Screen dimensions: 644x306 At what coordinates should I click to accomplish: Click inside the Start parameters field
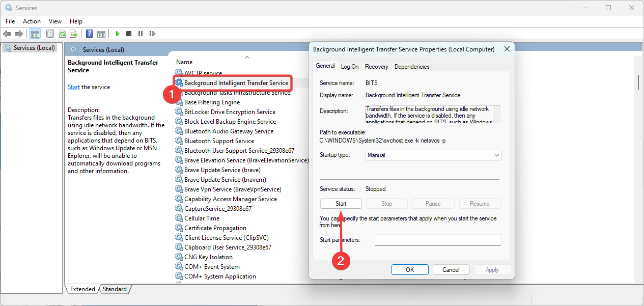coord(438,240)
